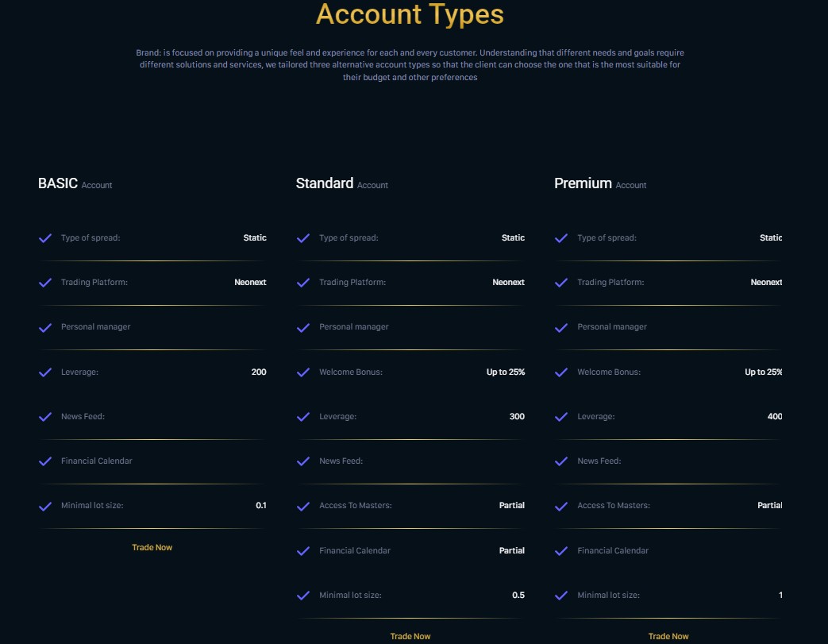Click Standard Financial Calendar Partial value
828x644 pixels.
512,550
